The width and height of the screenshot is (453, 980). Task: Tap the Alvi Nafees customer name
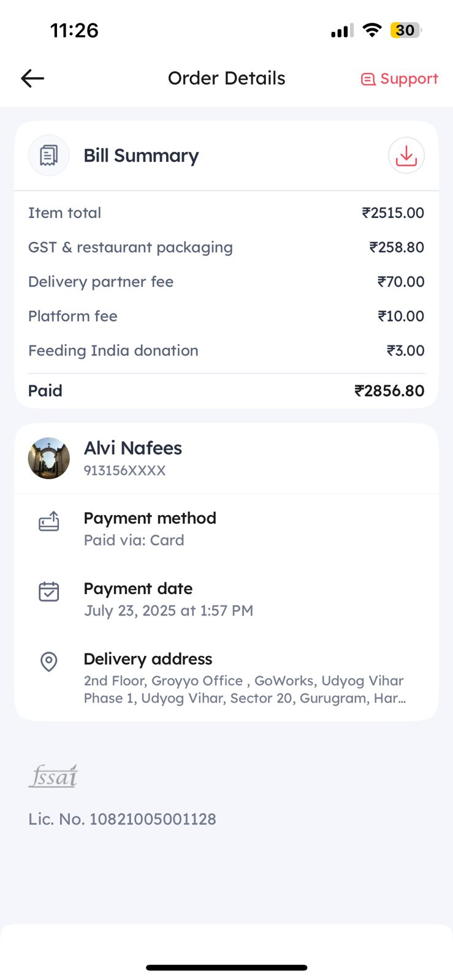tap(133, 448)
